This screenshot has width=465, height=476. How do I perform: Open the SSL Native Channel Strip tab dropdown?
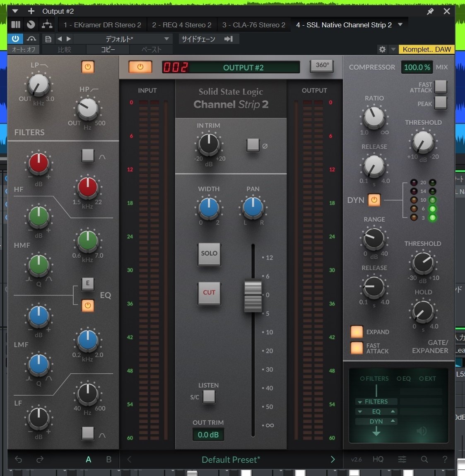tap(400, 25)
